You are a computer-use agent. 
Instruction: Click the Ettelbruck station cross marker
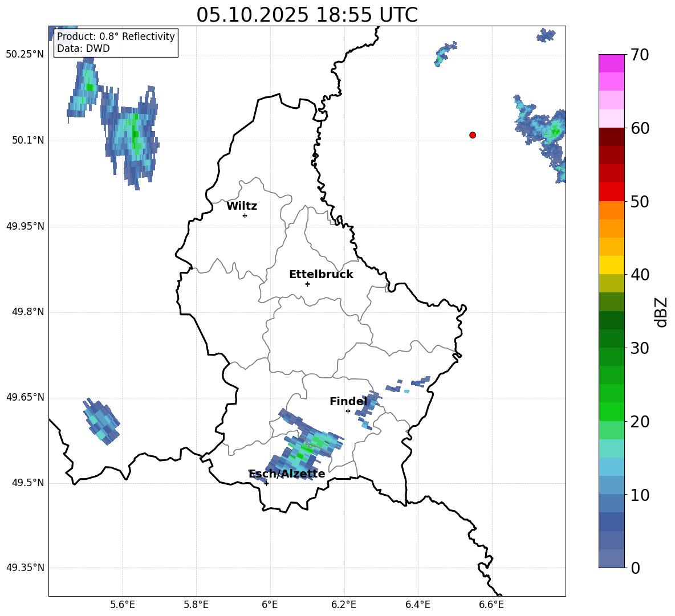(x=307, y=284)
